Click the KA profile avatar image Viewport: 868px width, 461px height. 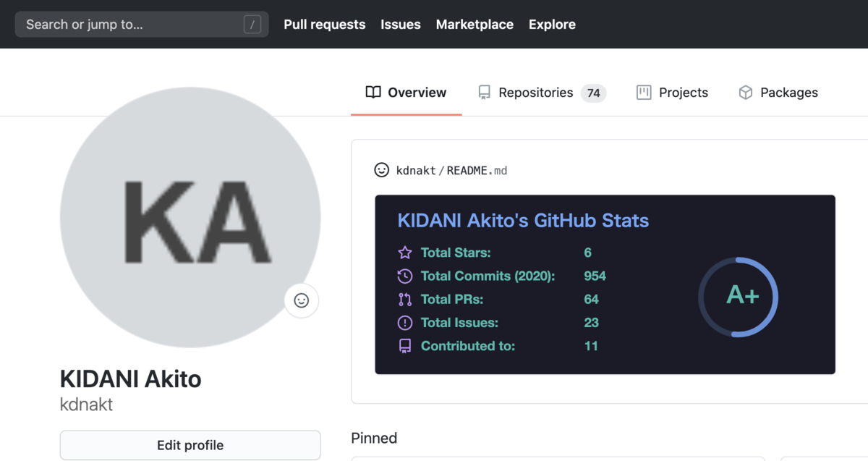190,217
